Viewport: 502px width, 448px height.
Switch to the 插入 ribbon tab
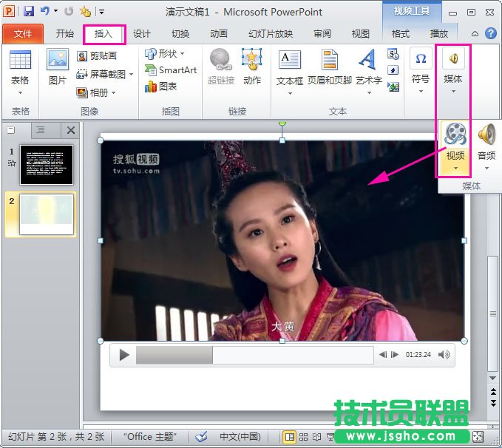[x=104, y=33]
